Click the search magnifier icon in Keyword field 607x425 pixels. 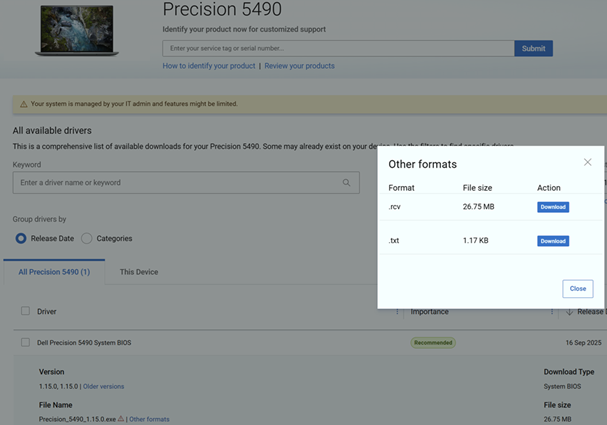(x=347, y=183)
